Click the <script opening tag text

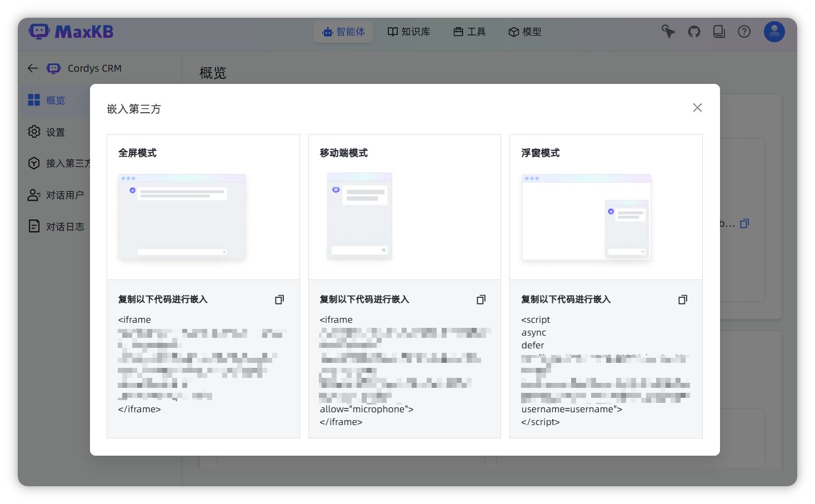tap(536, 320)
